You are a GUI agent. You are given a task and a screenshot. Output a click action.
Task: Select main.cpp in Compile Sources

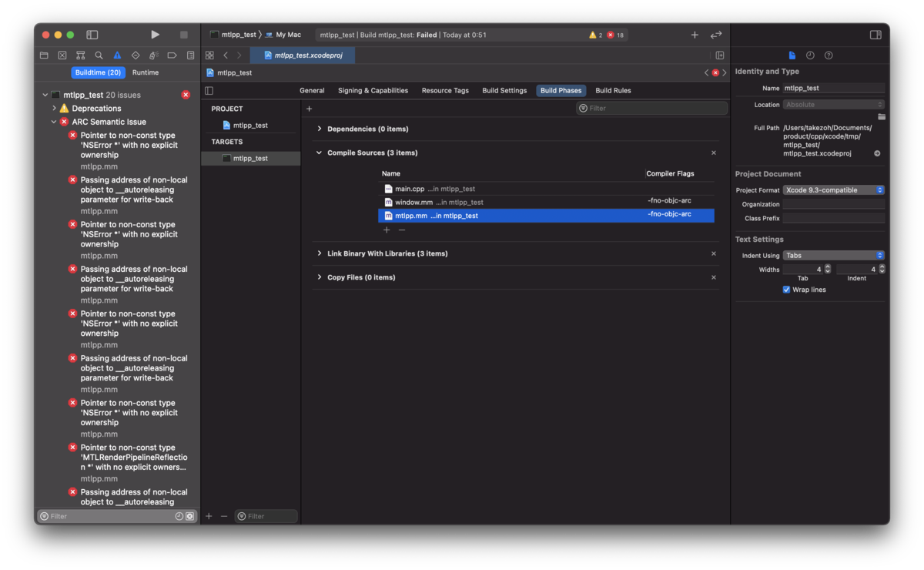pos(546,189)
